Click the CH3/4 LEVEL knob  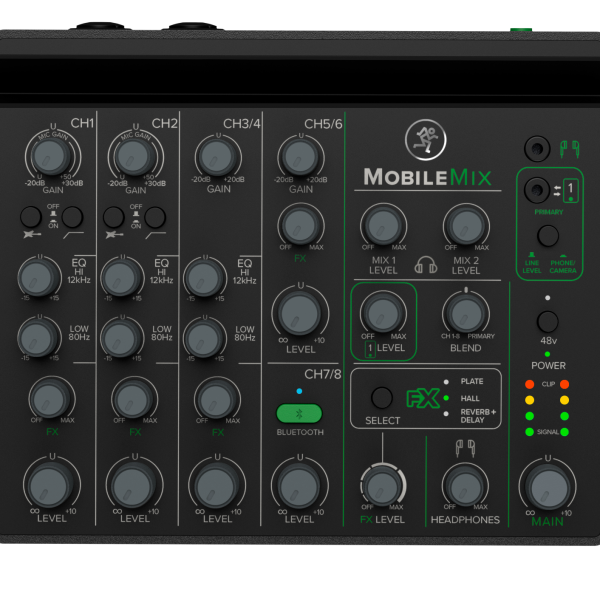217,486
